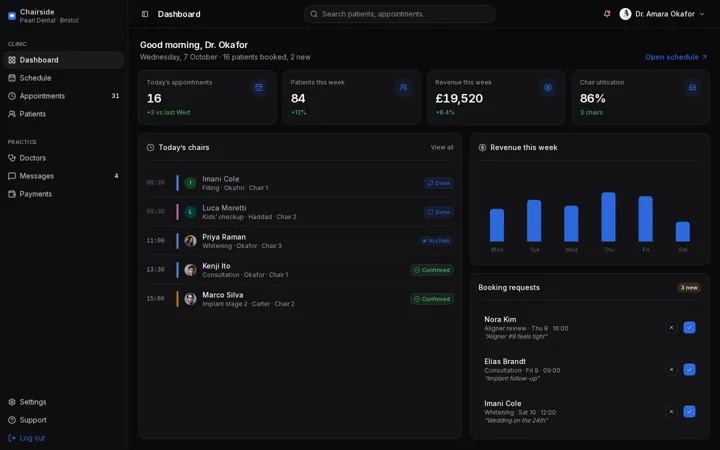Open Support in the sidebar

click(63, 420)
